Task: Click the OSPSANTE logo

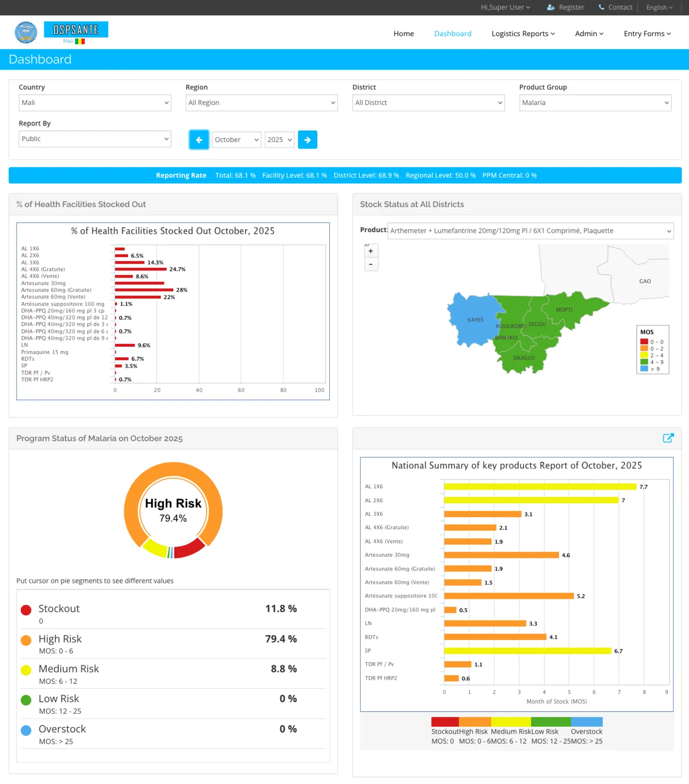Action: (x=76, y=31)
